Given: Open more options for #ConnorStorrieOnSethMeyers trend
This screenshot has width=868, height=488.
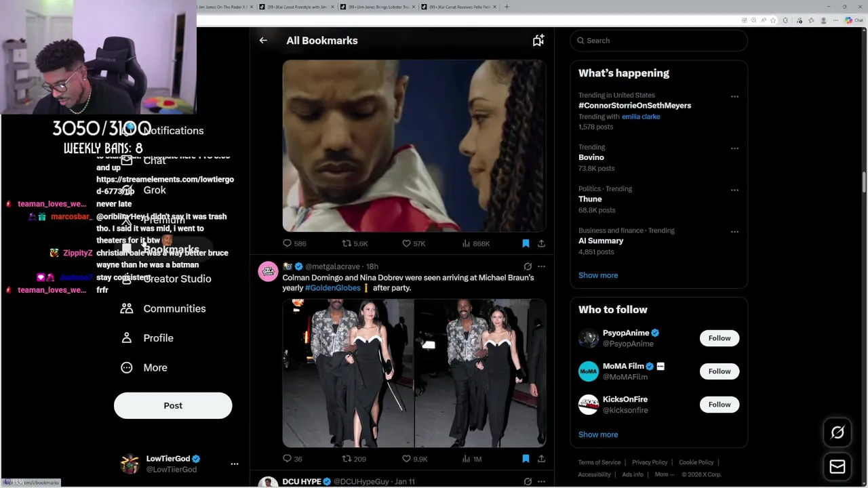Looking at the screenshot, I should (x=734, y=97).
